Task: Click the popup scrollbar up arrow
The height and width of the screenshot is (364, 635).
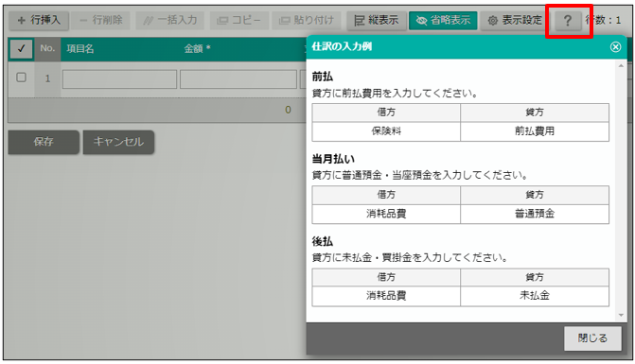Action: (621, 65)
